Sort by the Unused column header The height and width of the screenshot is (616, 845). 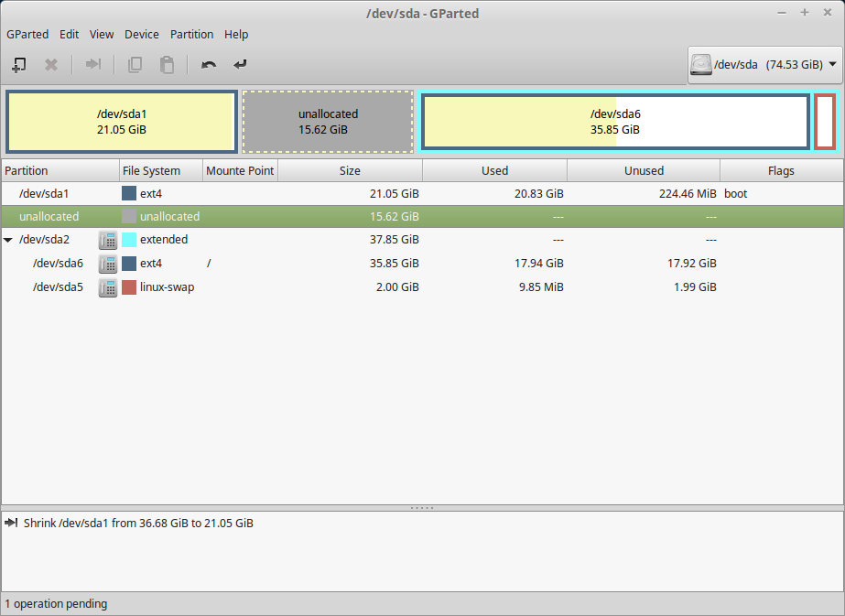tap(644, 171)
